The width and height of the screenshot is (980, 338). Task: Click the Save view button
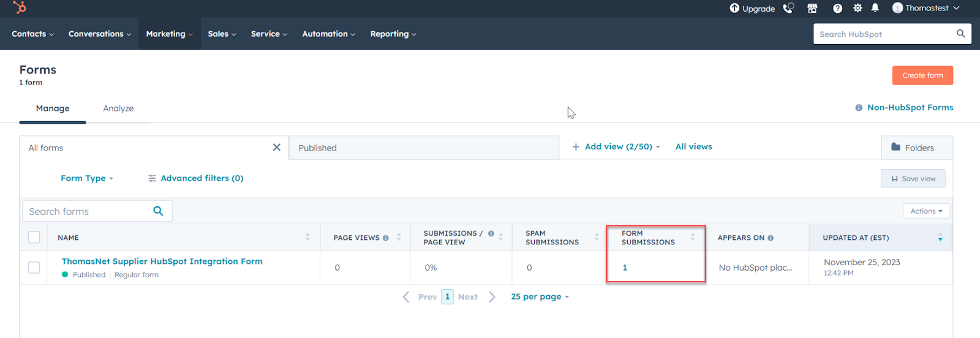[x=913, y=179]
